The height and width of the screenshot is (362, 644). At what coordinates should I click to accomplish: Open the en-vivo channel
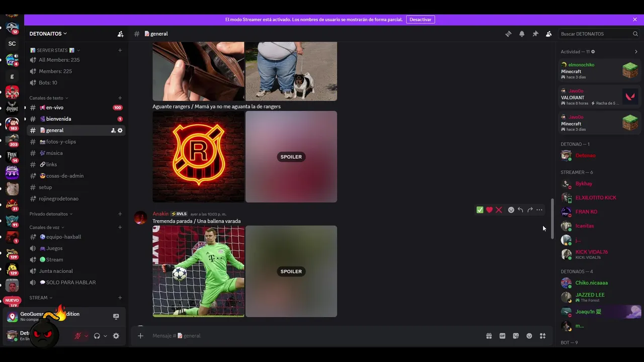75,108
